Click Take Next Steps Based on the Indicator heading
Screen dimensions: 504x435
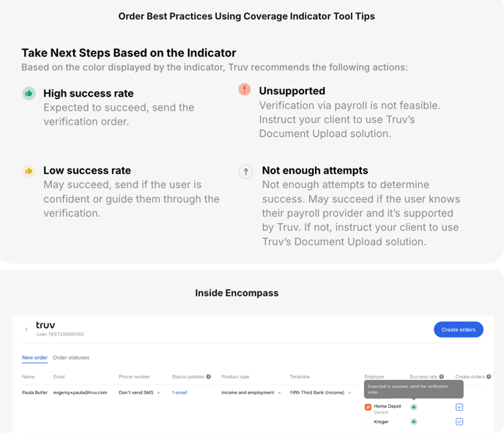click(x=129, y=53)
